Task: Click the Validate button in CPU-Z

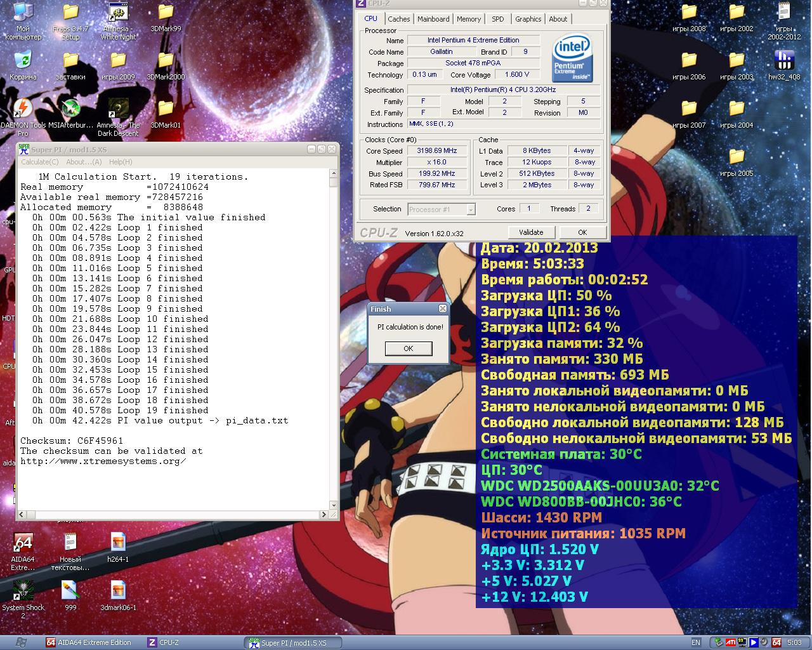Action: (x=531, y=232)
